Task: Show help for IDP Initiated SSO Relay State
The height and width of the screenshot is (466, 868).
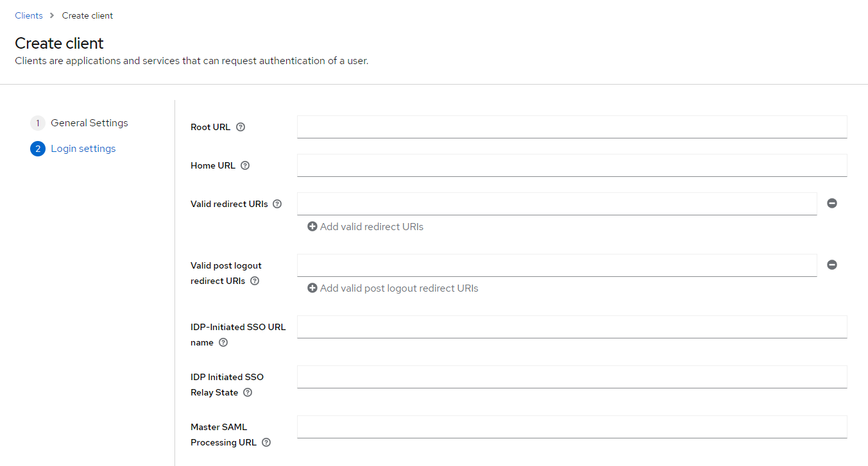Action: (248, 392)
